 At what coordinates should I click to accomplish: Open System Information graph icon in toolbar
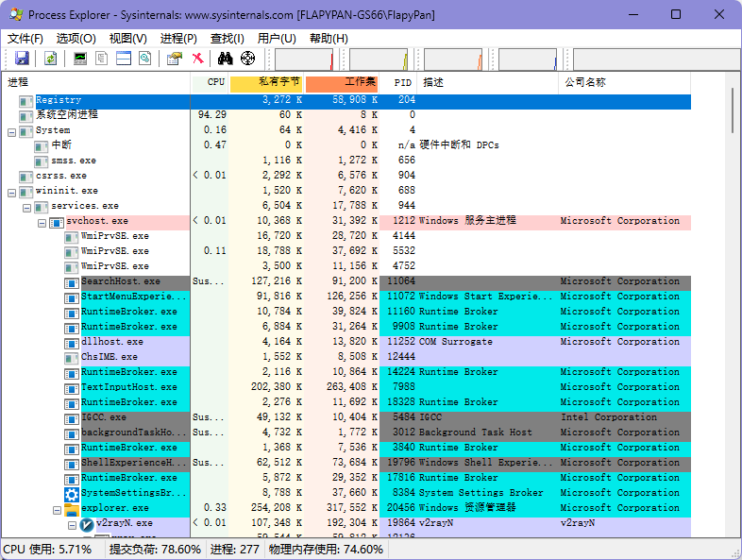coord(80,59)
